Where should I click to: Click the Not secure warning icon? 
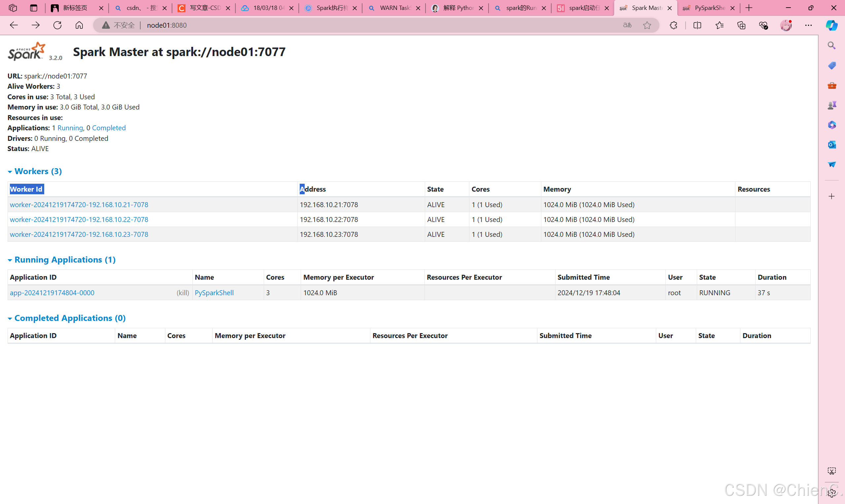(106, 25)
